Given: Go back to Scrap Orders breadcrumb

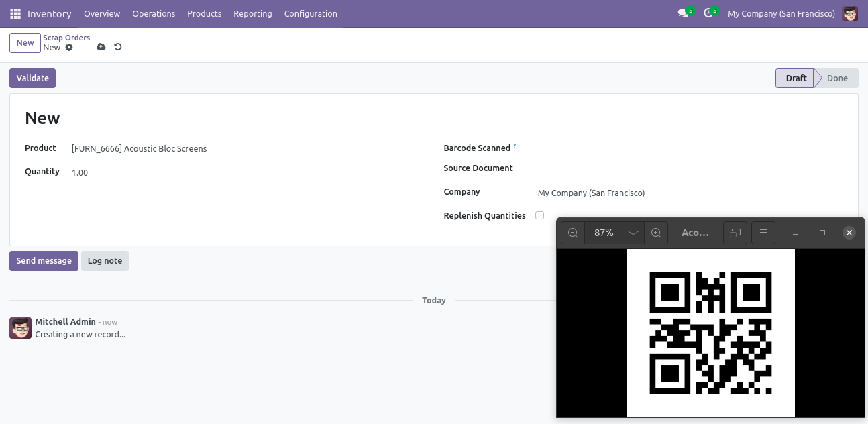Looking at the screenshot, I should tap(66, 38).
